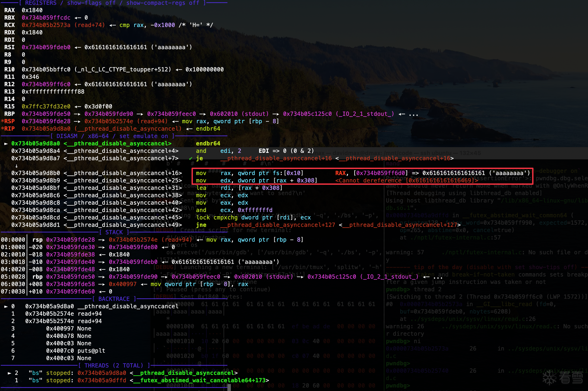
Task: Click the STACK section header
Action: 114,233
